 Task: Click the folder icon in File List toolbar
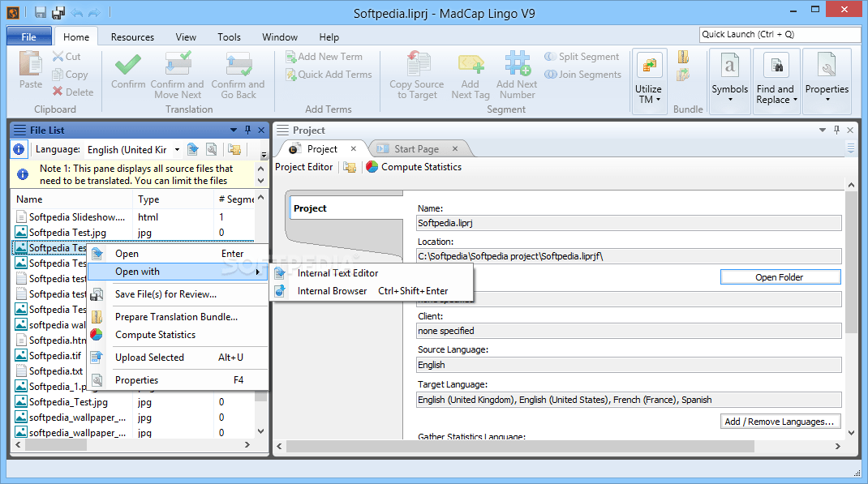234,149
